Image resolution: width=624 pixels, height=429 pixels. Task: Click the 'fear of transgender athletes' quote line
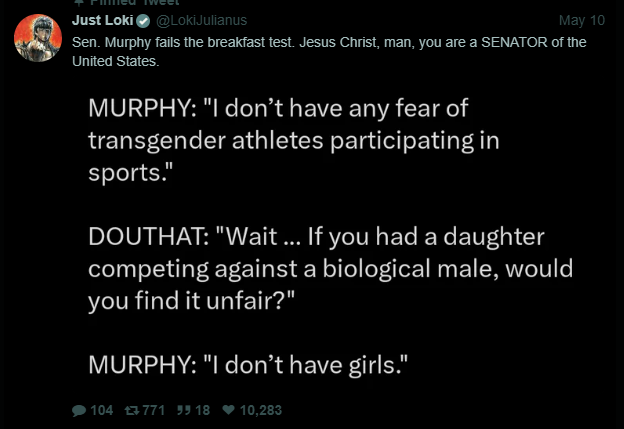click(294, 140)
